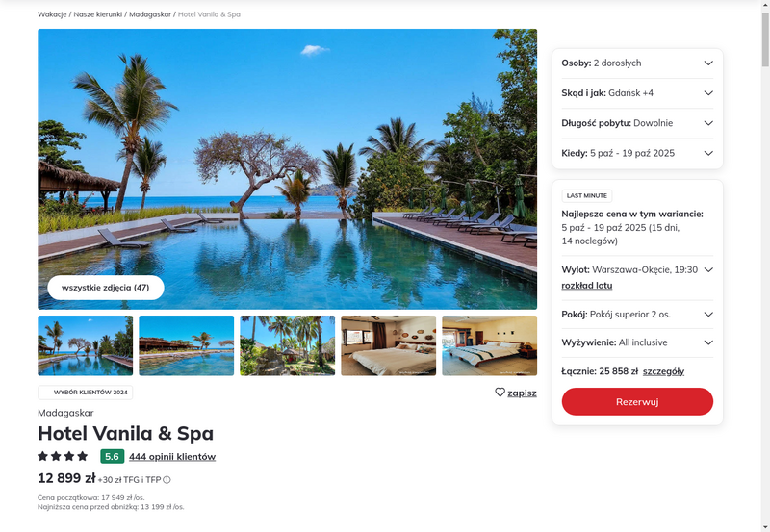770x532 pixels.
Task: Expand Długość pobytu selector
Action: pos(637,123)
